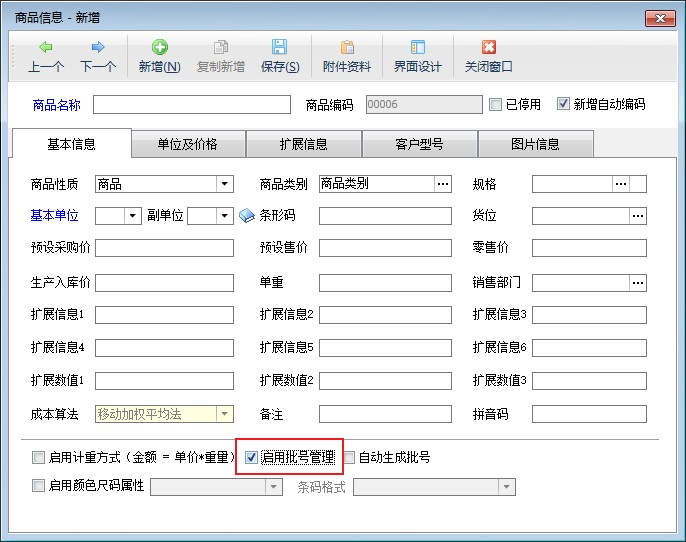Image resolution: width=686 pixels, height=542 pixels.
Task: Enable 自动生成批号 checkbox
Action: 350,458
